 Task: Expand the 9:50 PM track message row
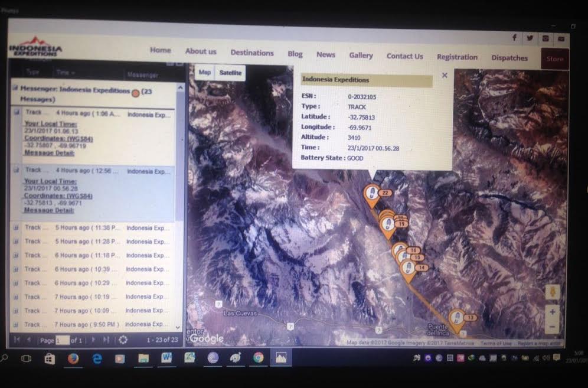(x=16, y=325)
